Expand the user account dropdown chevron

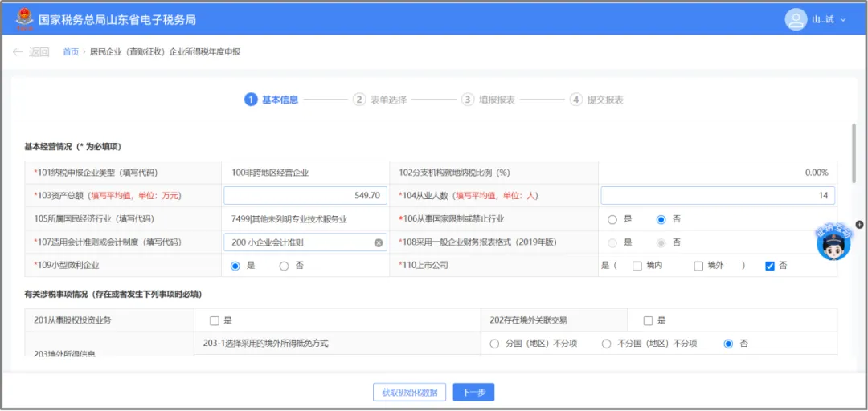coord(843,20)
